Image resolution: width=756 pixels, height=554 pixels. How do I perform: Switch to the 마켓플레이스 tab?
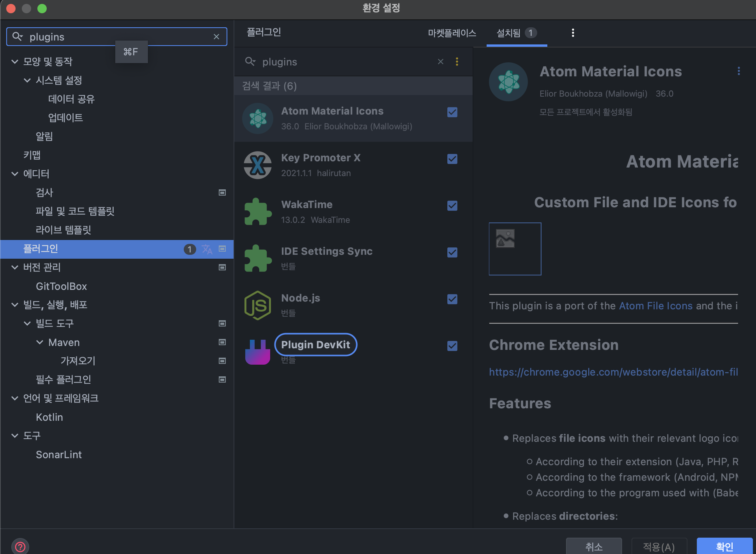pos(452,33)
